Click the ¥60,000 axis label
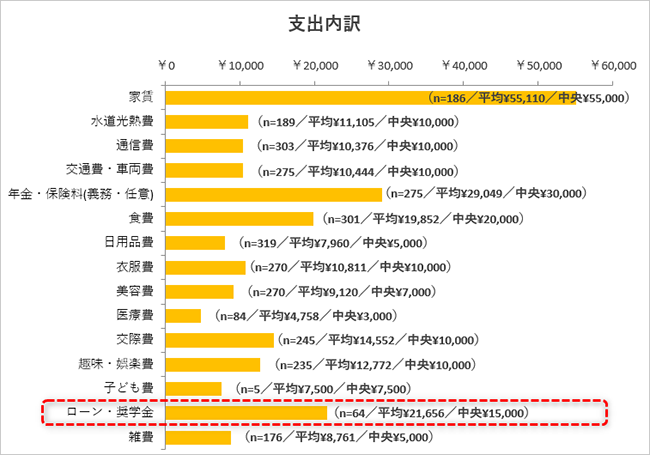Image resolution: width=650 pixels, height=455 pixels. pos(613,66)
